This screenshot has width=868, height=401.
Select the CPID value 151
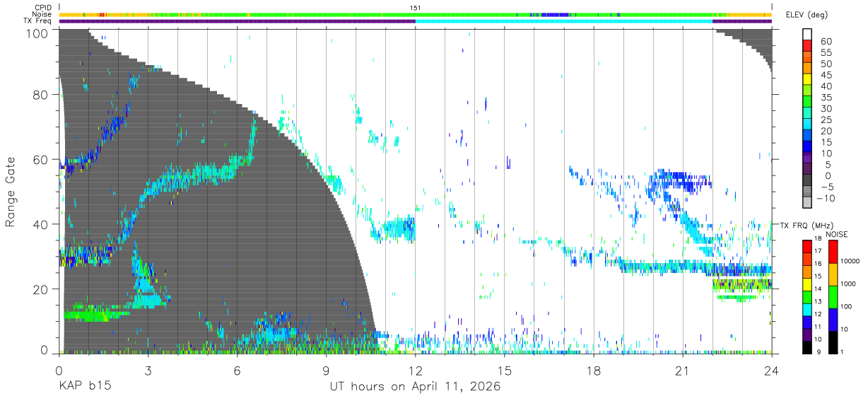416,8
